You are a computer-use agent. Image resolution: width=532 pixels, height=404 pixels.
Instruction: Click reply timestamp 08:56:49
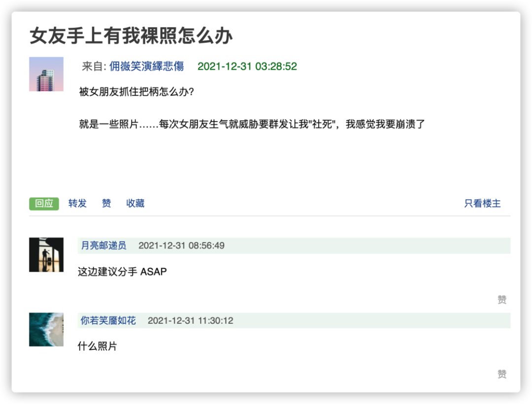click(181, 245)
